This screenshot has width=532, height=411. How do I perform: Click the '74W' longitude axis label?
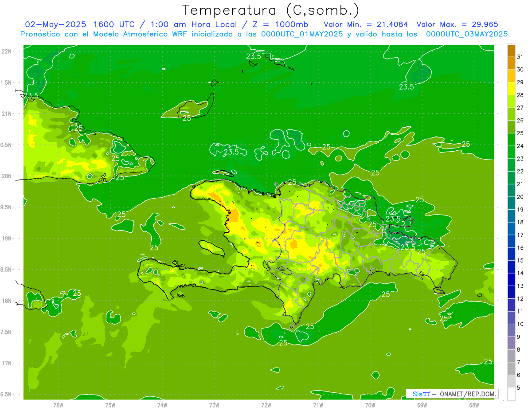pyautogui.click(x=162, y=405)
